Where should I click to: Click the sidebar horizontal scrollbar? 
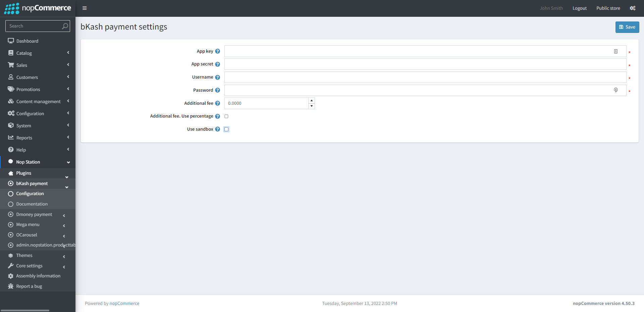point(25,310)
